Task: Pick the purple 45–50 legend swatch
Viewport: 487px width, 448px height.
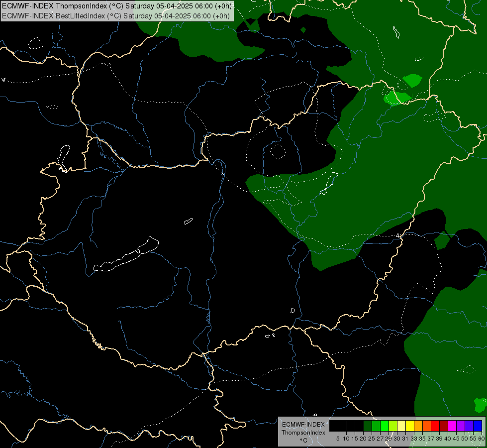Action: pyautogui.click(x=460, y=426)
